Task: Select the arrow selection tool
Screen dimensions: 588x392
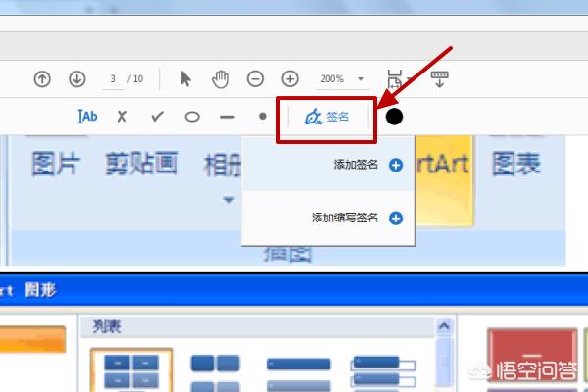Action: click(186, 78)
